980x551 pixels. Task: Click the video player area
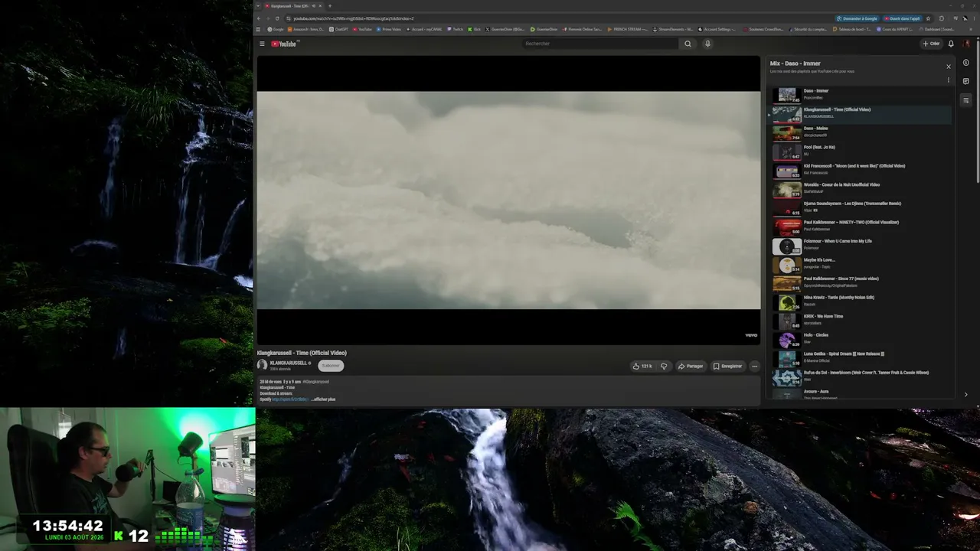tap(508, 201)
